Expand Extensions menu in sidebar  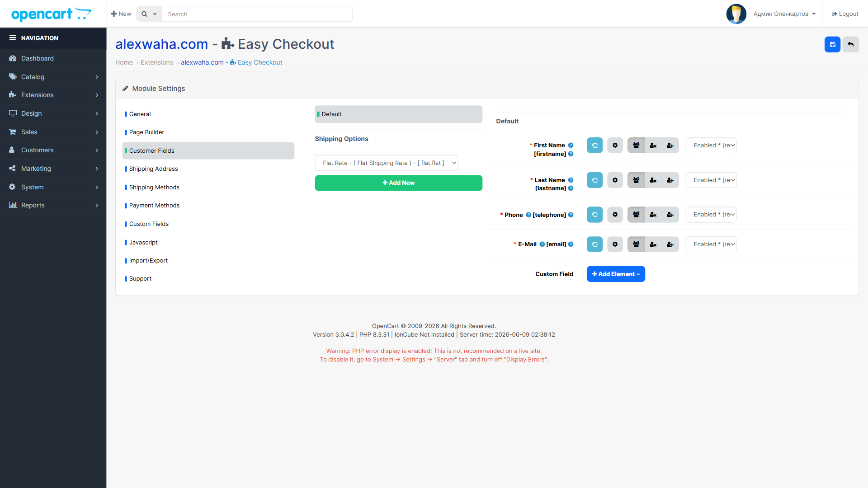click(x=53, y=95)
